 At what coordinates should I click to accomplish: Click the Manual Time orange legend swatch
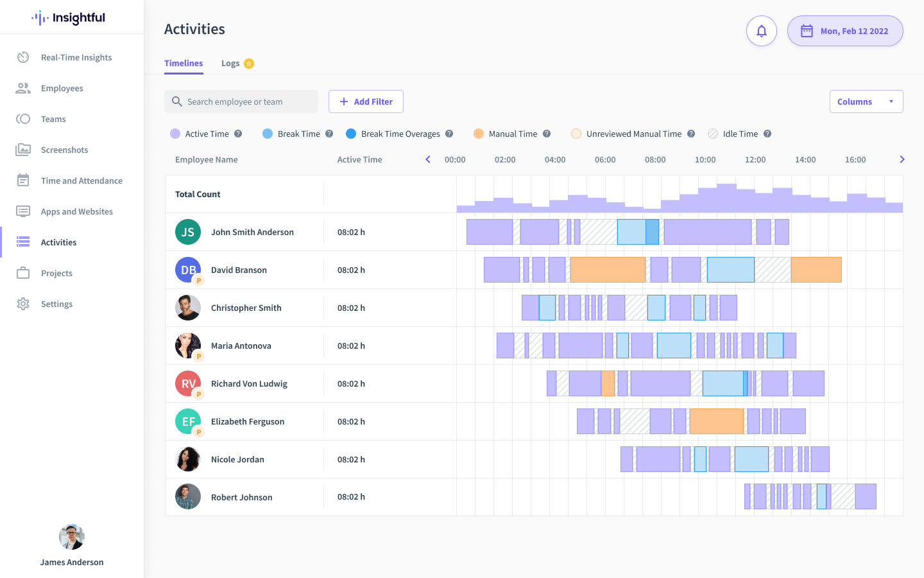[x=478, y=134]
